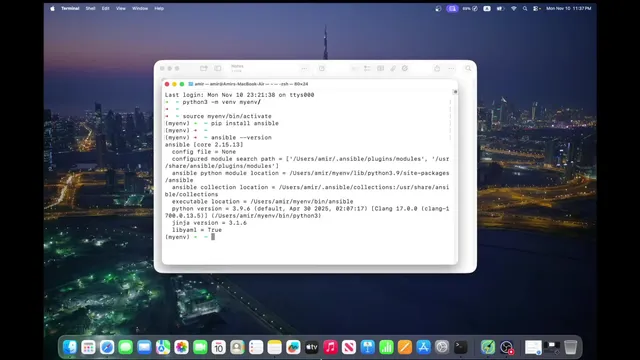This screenshot has height=360, width=640.
Task: Click the 'jinja version = 3.1.6' line
Action: click(x=209, y=223)
